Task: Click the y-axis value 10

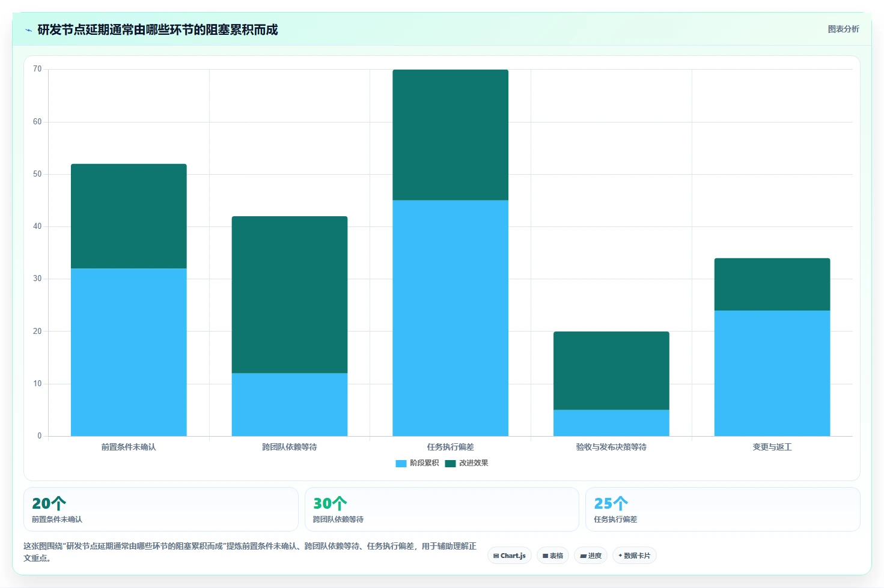Action: coord(37,384)
